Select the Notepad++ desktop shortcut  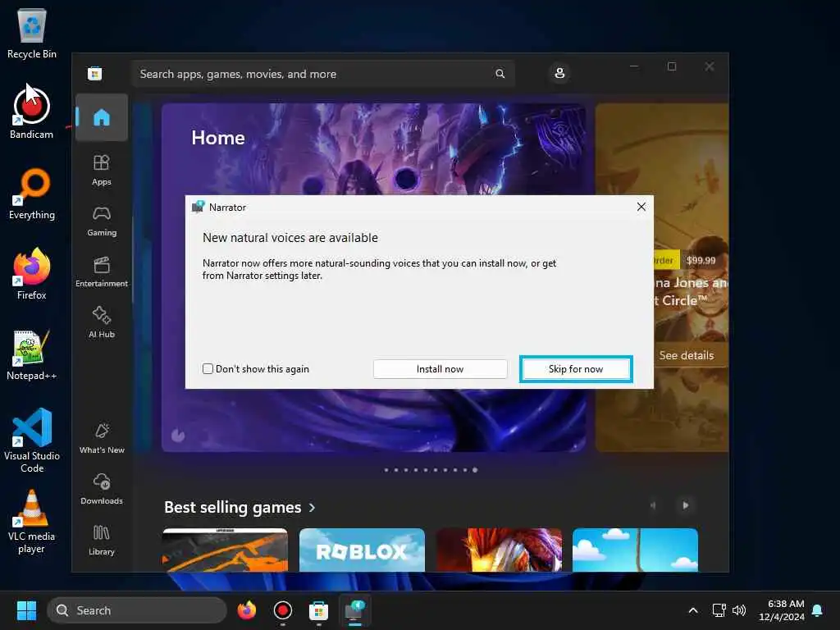(32, 354)
